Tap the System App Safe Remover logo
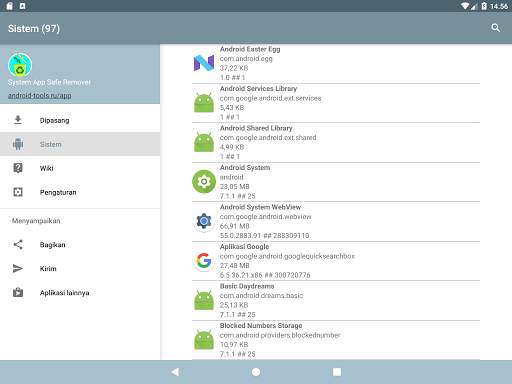This screenshot has width=512, height=384. click(x=20, y=65)
